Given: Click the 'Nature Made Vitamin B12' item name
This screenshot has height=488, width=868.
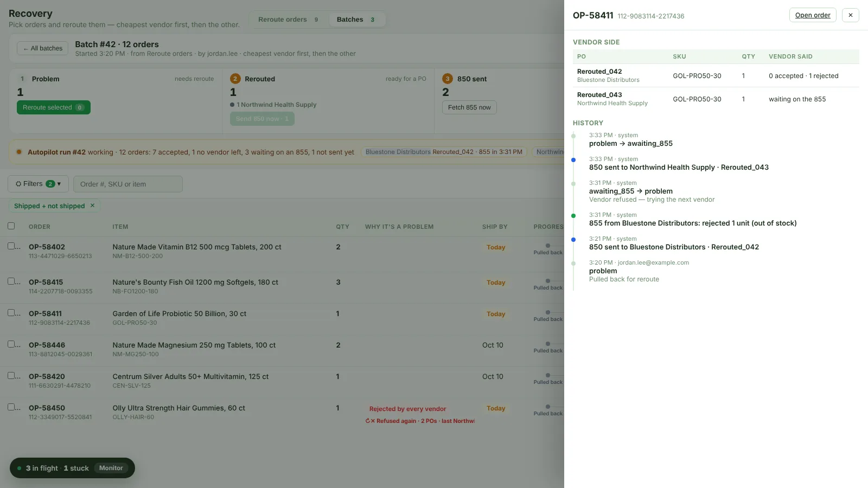Looking at the screenshot, I should pos(197,247).
